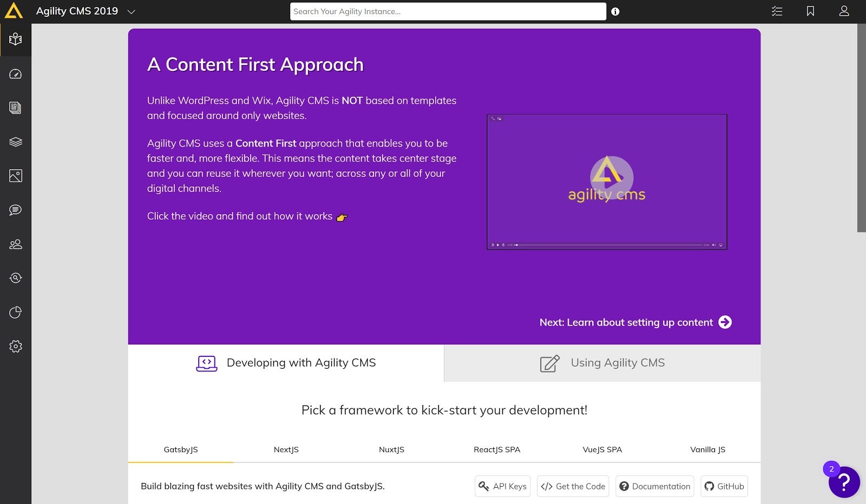Open the Getting Started book icon in sidebar
This screenshot has width=866, height=504.
pos(16,39)
